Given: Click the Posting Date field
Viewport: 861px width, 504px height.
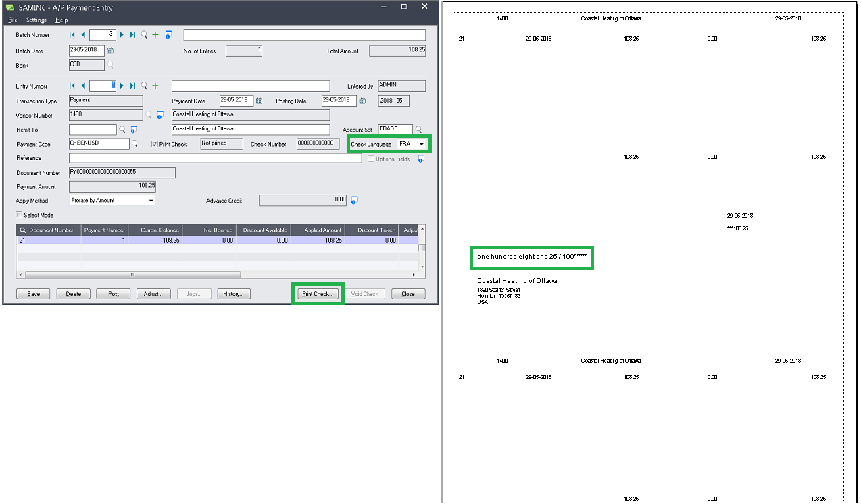Looking at the screenshot, I should click(339, 100).
